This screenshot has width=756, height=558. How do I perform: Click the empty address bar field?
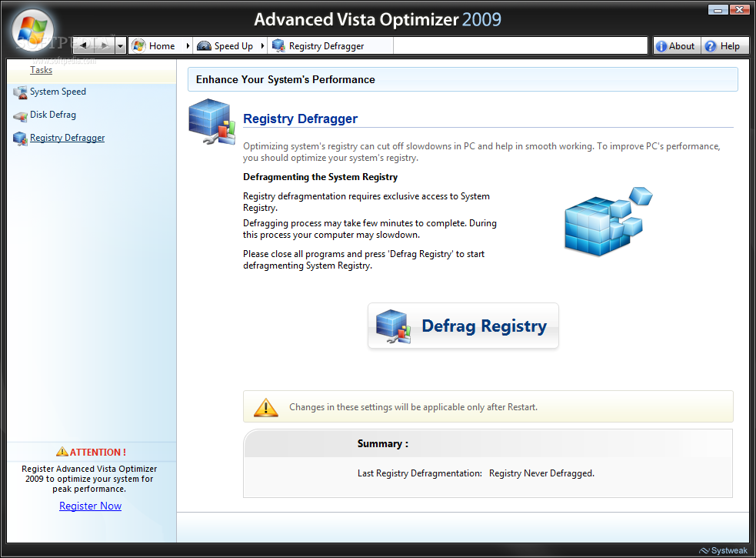[x=520, y=46]
